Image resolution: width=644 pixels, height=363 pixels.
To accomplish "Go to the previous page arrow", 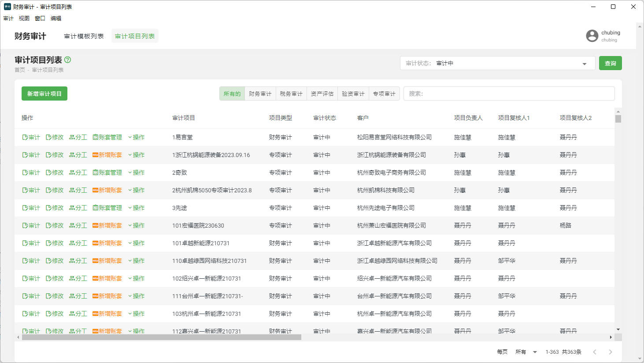I will coord(595,352).
